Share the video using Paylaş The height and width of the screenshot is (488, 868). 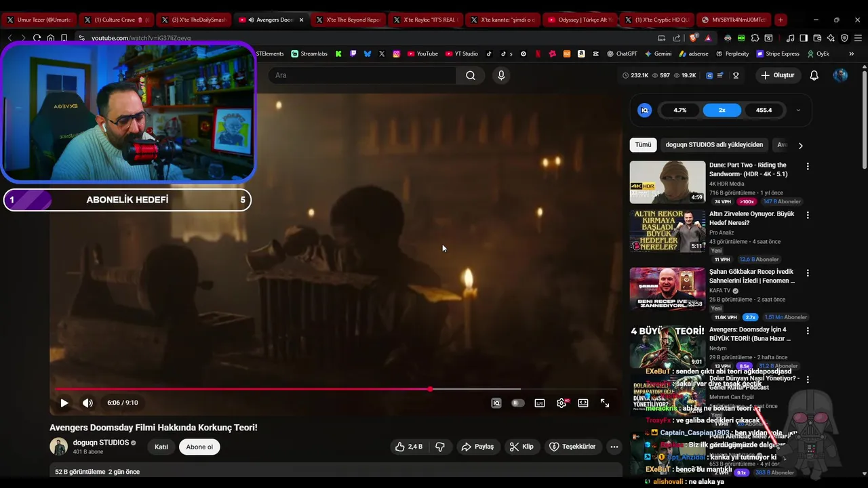coord(477,447)
